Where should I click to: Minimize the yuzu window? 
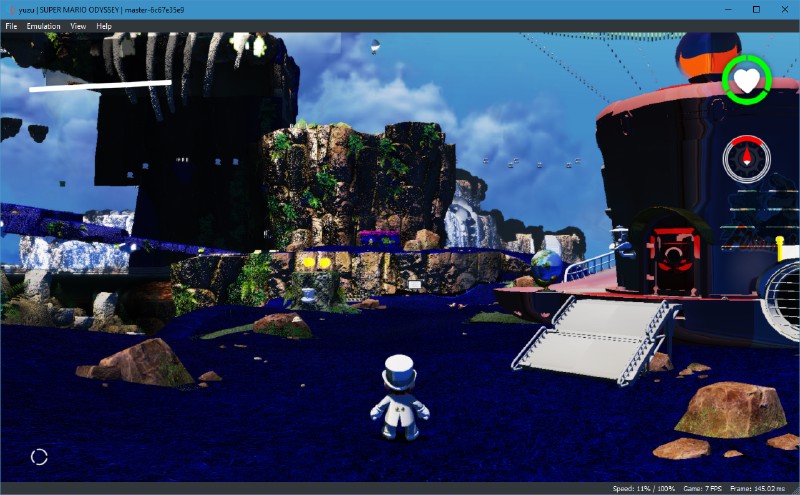(x=729, y=9)
